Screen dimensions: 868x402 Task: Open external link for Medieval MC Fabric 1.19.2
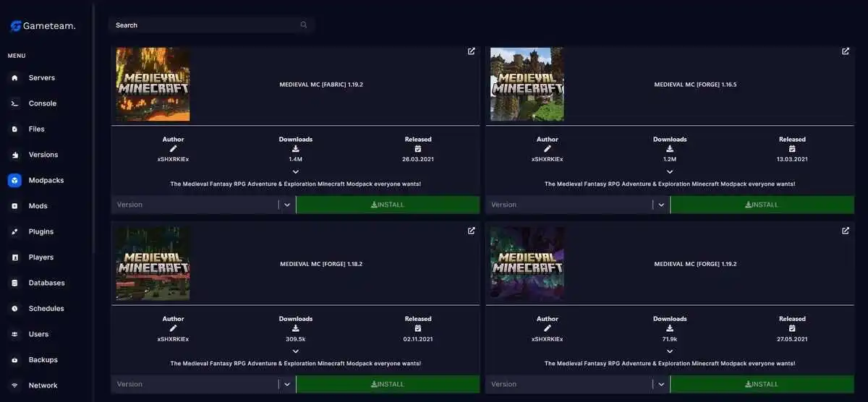[472, 51]
